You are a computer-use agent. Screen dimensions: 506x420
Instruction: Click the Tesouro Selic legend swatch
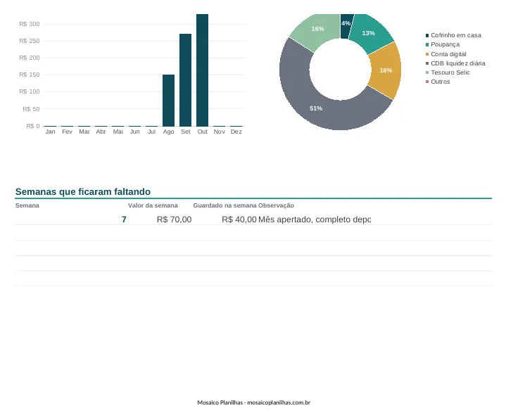[x=427, y=72]
